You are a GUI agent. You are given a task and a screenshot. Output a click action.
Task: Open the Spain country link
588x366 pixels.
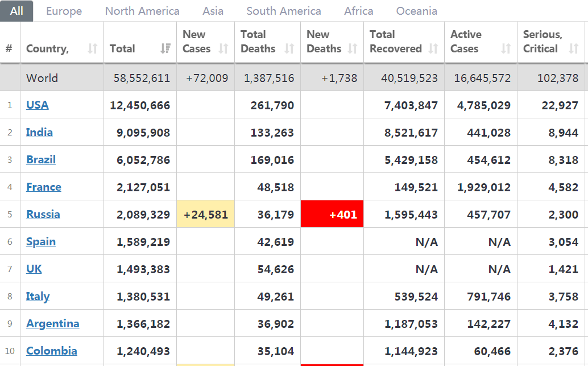pos(41,242)
